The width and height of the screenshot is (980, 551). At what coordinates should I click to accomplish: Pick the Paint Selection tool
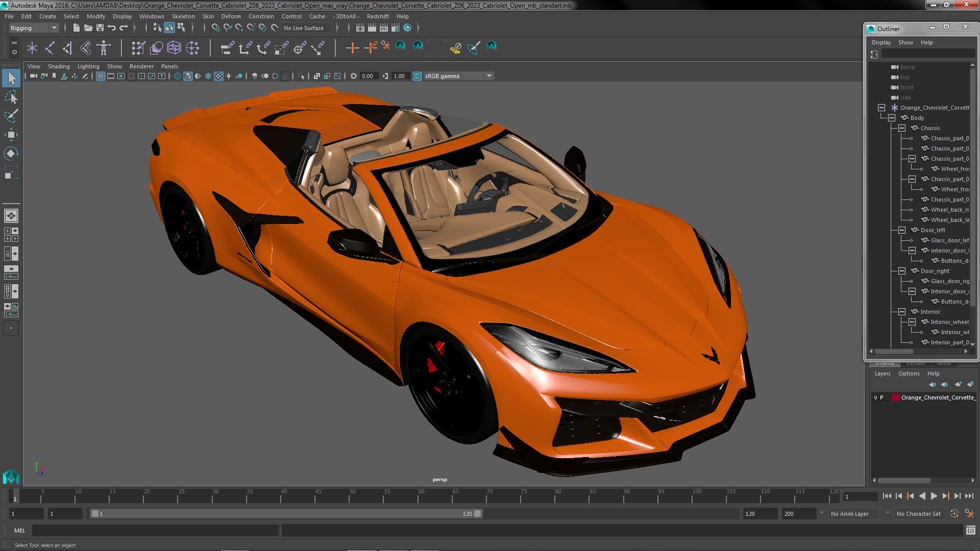point(11,116)
